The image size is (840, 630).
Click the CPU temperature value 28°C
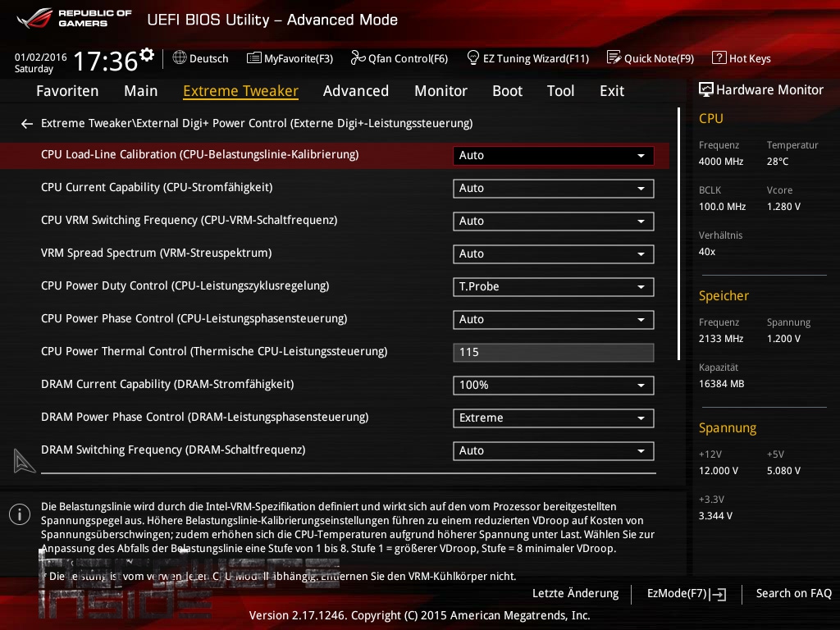point(778,162)
